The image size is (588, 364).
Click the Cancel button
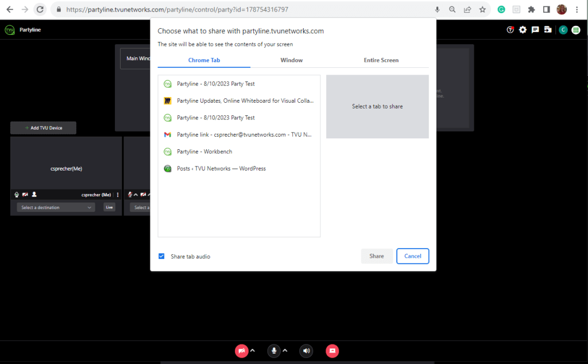point(412,256)
